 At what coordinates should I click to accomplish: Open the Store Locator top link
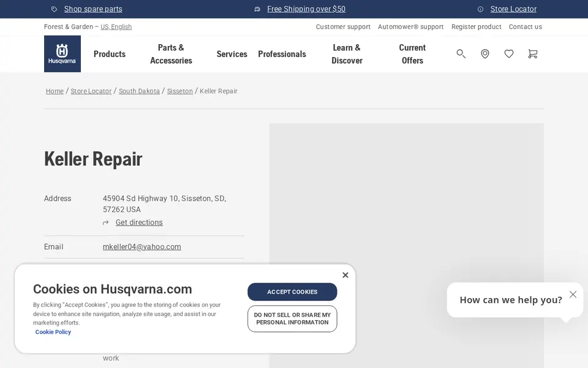click(x=513, y=9)
